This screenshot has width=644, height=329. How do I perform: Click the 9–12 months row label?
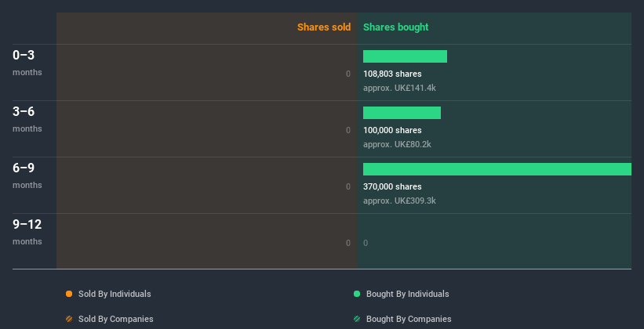(x=27, y=232)
